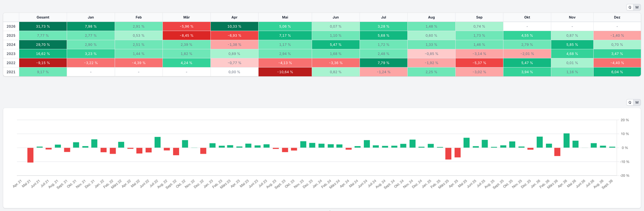
Task: Click the 20 % y-axis label
Action: click(x=626, y=120)
